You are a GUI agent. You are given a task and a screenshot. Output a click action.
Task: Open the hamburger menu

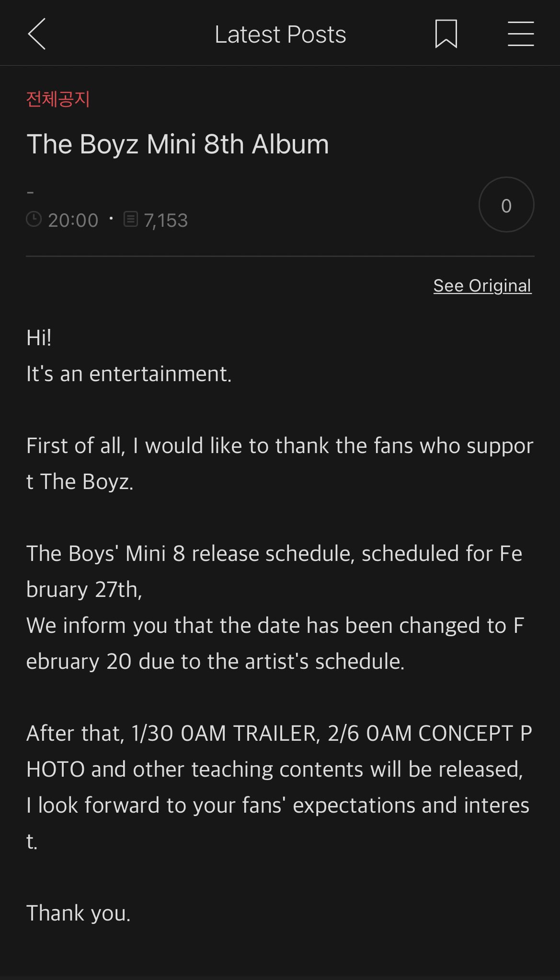pyautogui.click(x=521, y=34)
